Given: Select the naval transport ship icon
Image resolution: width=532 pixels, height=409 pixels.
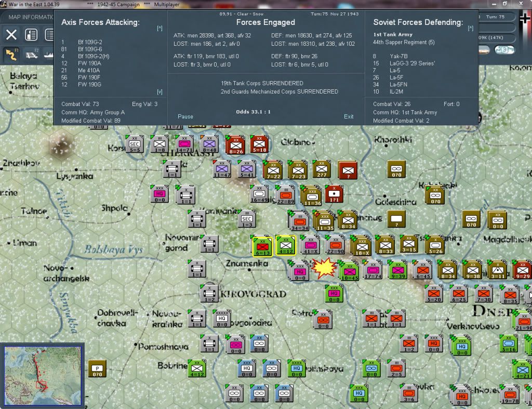Looking at the screenshot, I should (48, 54).
